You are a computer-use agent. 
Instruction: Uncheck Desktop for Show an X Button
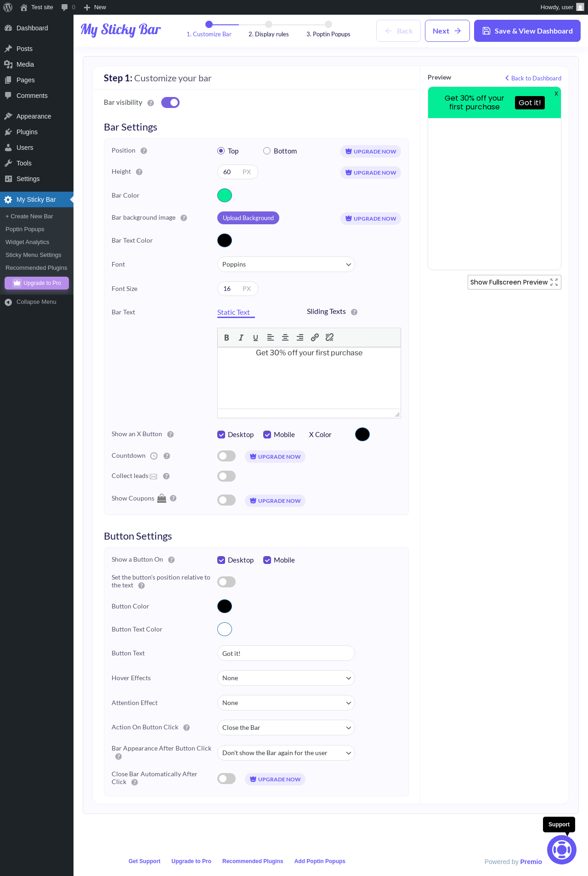click(x=221, y=435)
